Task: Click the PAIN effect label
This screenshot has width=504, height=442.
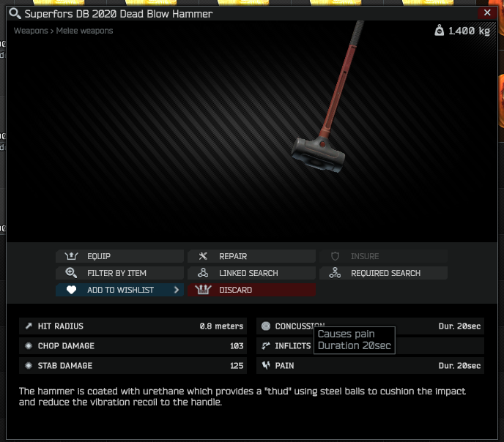Action: tap(284, 366)
